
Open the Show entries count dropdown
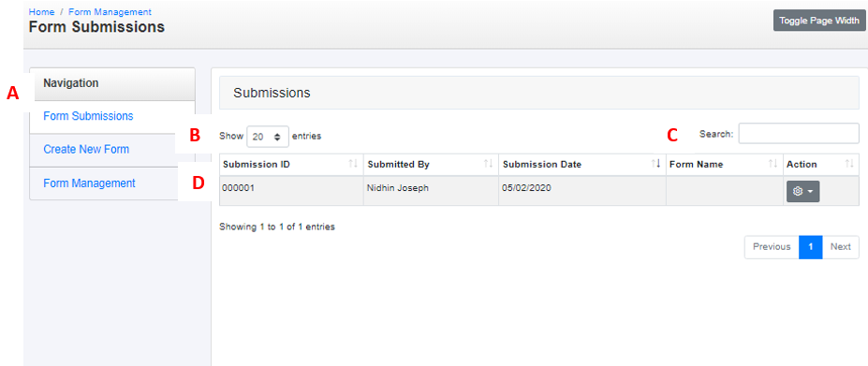268,137
